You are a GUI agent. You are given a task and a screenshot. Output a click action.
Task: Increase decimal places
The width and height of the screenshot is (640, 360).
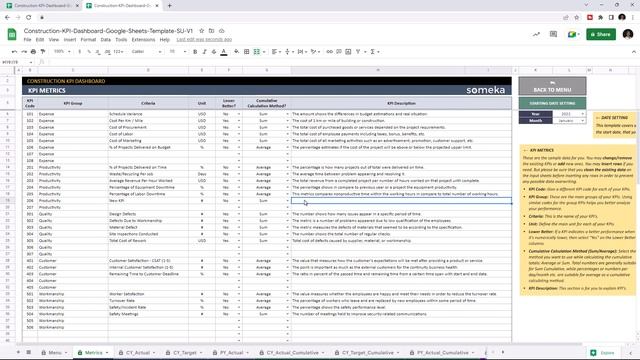[107, 52]
